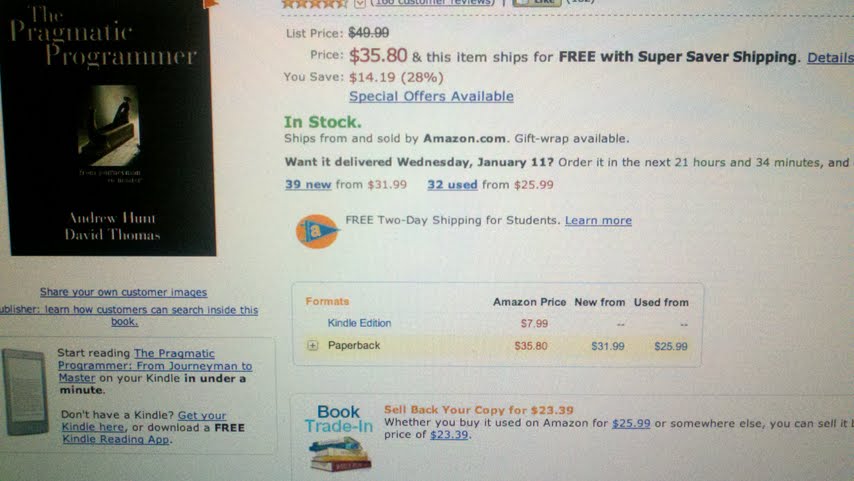
Task: Select the Kindle Edition format
Action: click(x=359, y=323)
